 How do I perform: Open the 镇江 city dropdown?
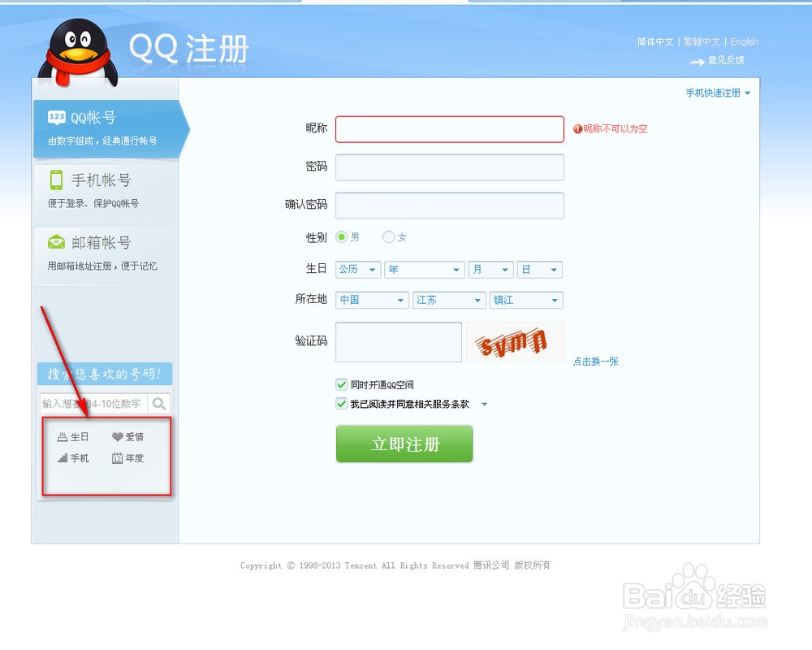coord(526,300)
